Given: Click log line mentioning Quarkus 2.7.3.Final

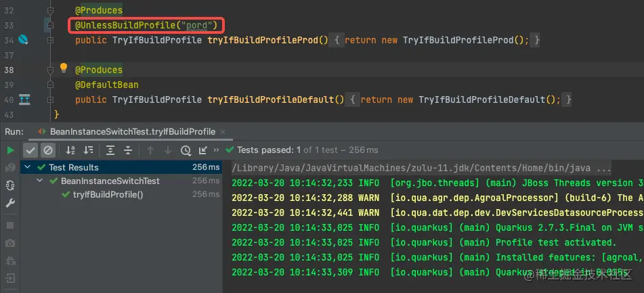Looking at the screenshot, I should point(438,227).
